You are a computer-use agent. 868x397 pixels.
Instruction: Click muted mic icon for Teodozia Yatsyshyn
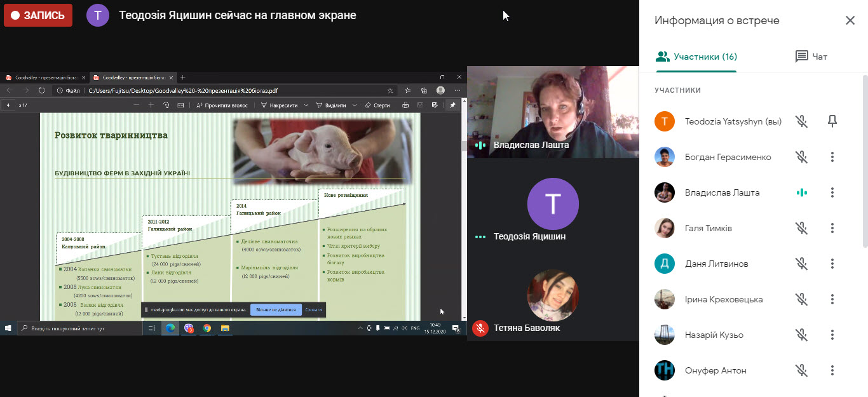802,121
